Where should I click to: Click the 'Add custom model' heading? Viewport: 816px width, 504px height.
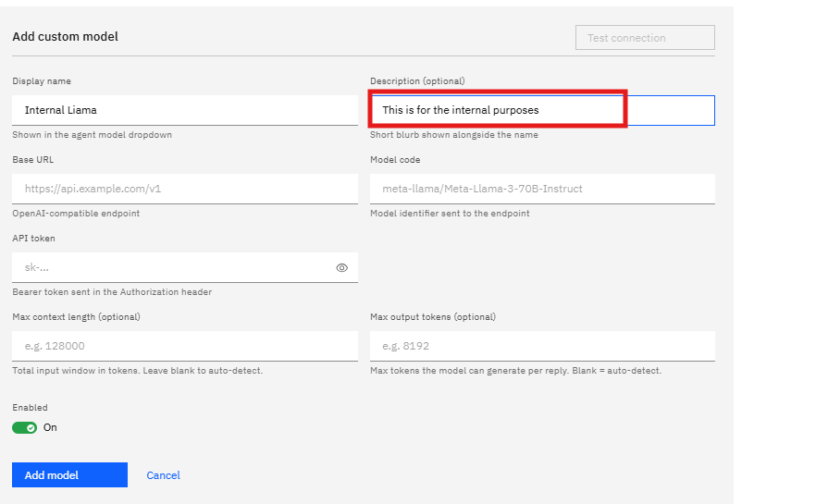[x=65, y=36]
